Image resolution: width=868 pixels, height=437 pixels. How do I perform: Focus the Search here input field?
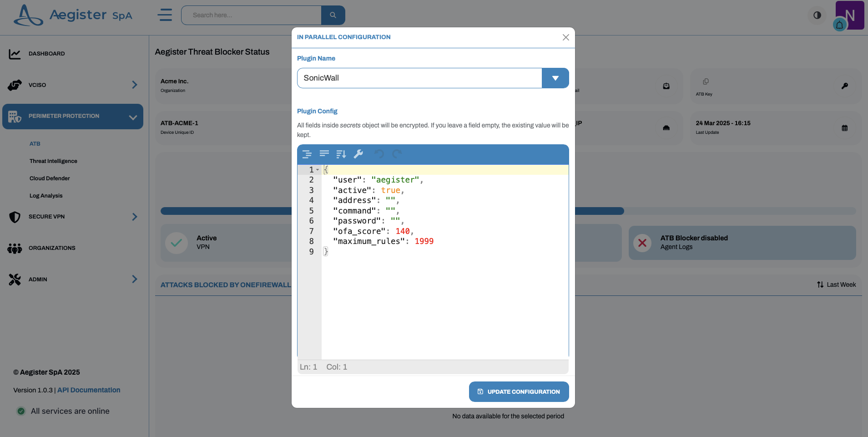(251, 15)
